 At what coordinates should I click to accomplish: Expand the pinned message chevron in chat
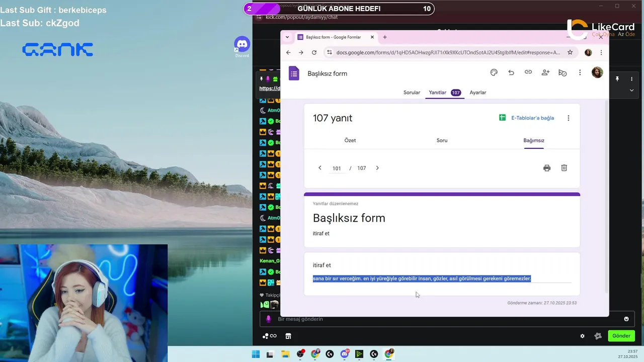[x=631, y=90]
